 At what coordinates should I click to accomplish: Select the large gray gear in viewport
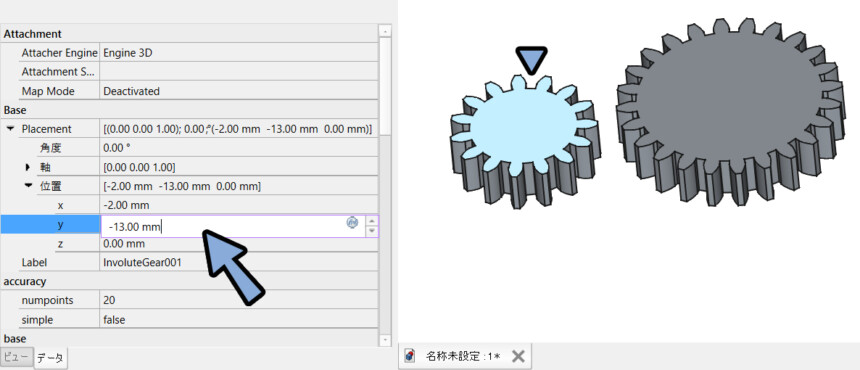[730, 110]
